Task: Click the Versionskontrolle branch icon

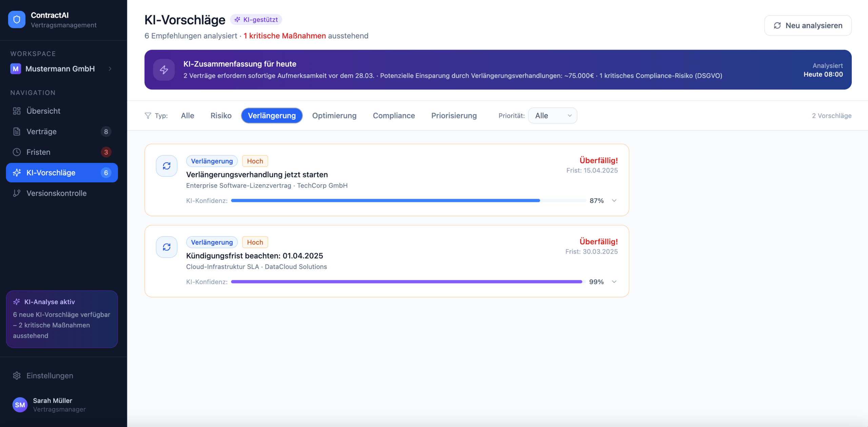Action: 17,193
